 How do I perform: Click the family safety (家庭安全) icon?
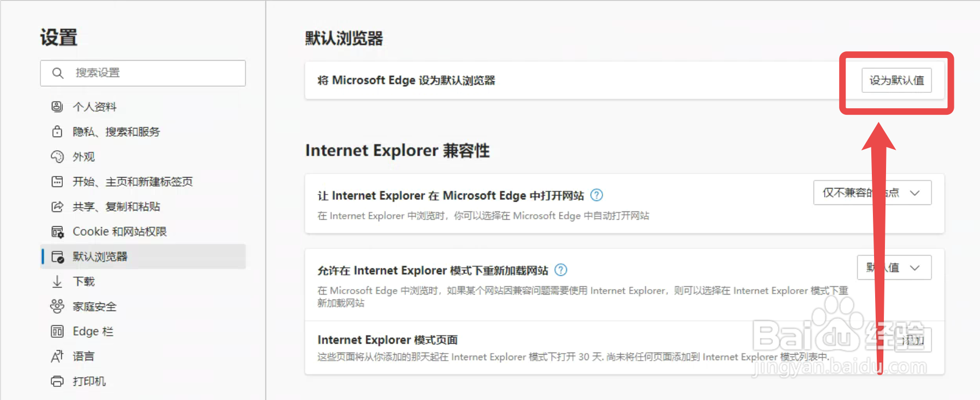tap(57, 307)
